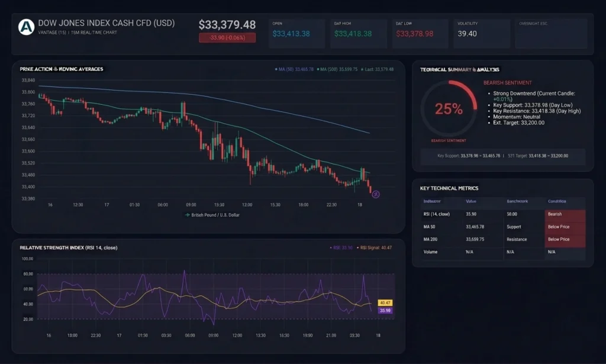Select the Key Support bullet with Day Low
The image size is (606, 364).
coord(530,105)
